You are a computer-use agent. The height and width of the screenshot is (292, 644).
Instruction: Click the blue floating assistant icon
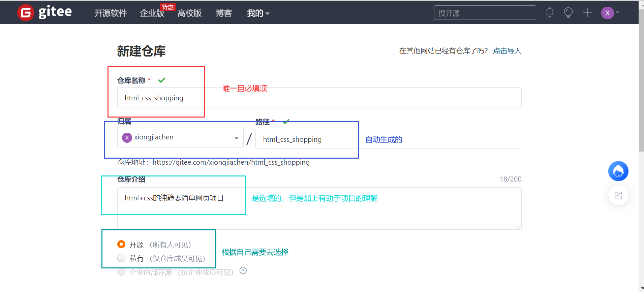tap(618, 171)
